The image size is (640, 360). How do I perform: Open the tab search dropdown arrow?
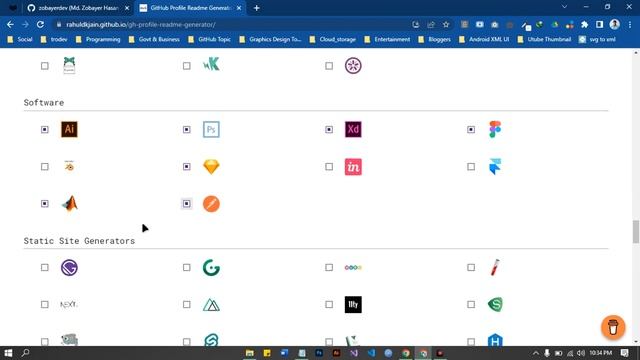(564, 7)
